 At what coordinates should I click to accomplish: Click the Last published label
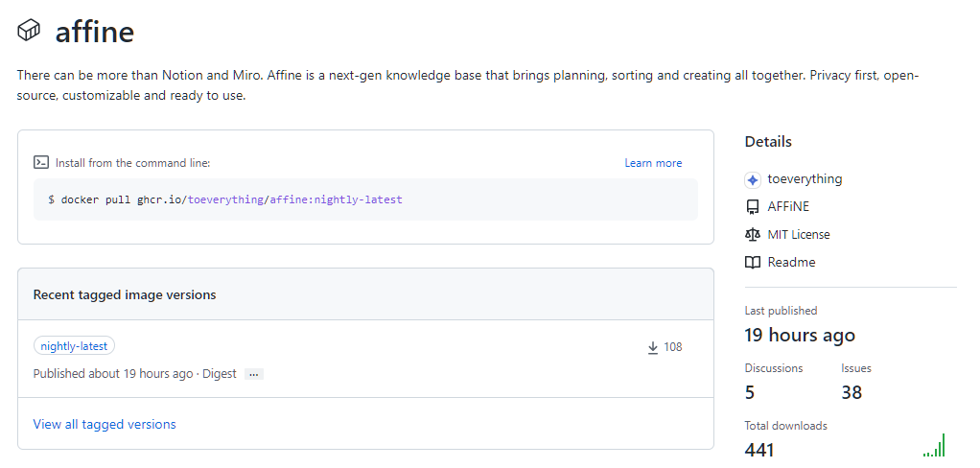(x=781, y=311)
